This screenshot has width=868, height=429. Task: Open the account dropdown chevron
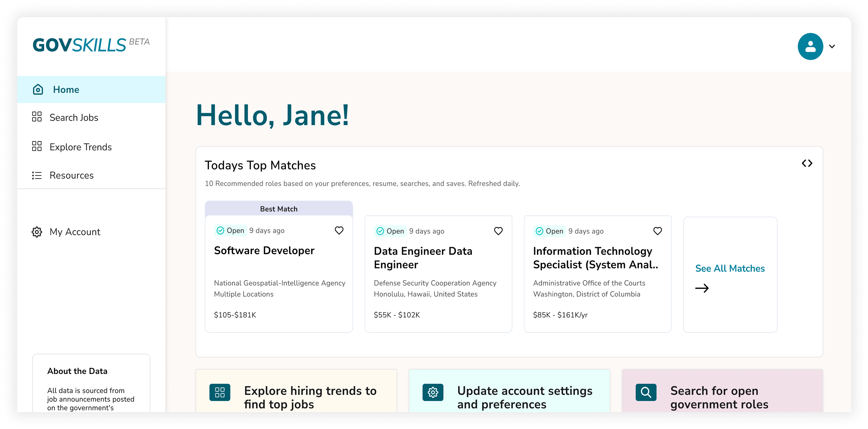[x=832, y=47]
